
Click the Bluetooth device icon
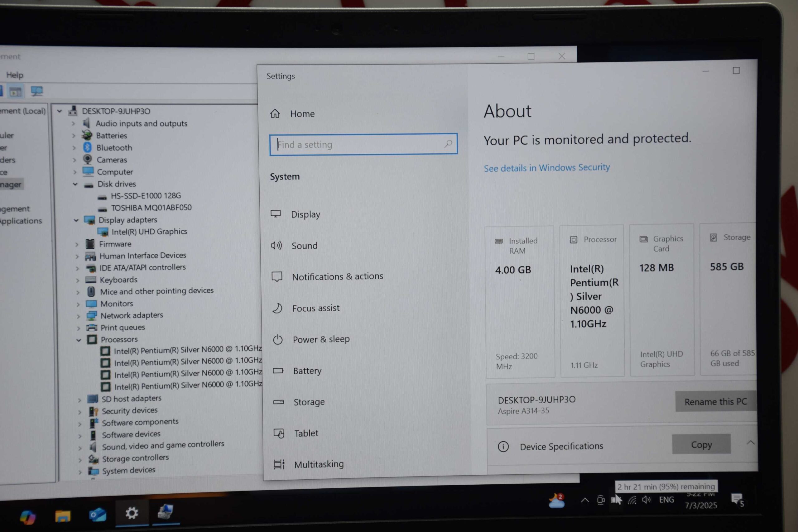[87, 147]
